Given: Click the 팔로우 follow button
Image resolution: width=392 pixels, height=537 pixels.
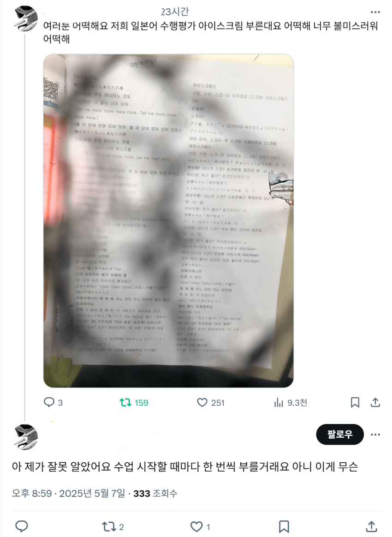Looking at the screenshot, I should click(339, 434).
